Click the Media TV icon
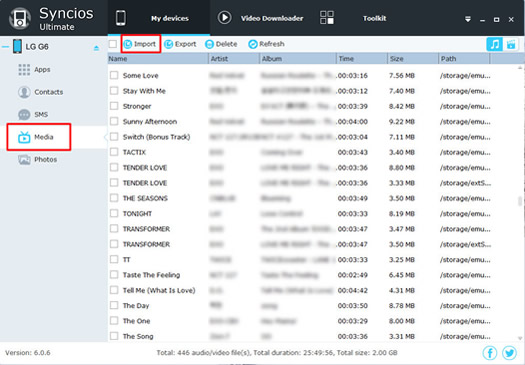Viewport: 525px width, 365px height. tap(24, 137)
